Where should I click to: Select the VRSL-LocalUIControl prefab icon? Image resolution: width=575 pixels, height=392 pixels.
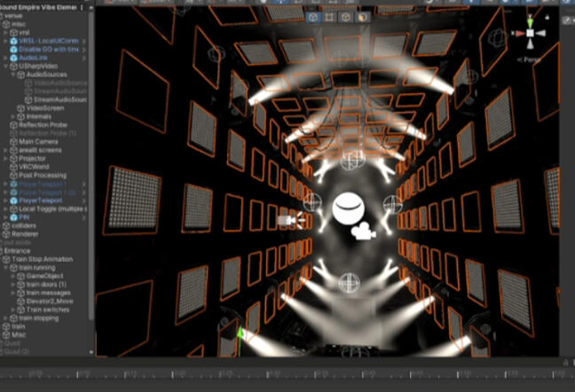14,41
